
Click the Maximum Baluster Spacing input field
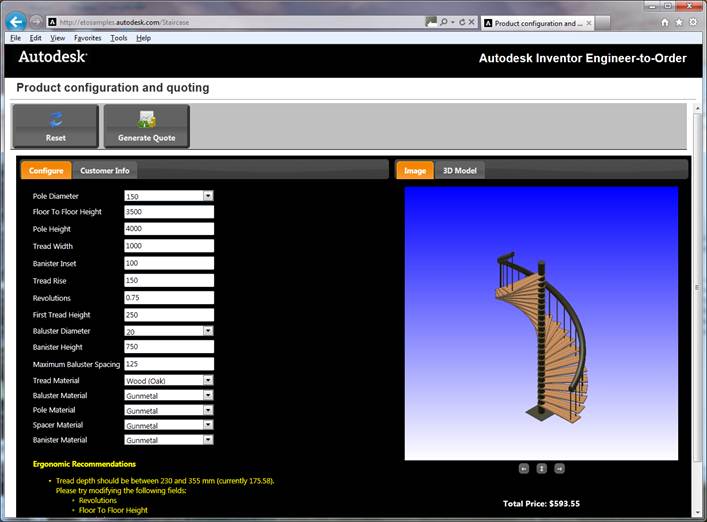[169, 364]
